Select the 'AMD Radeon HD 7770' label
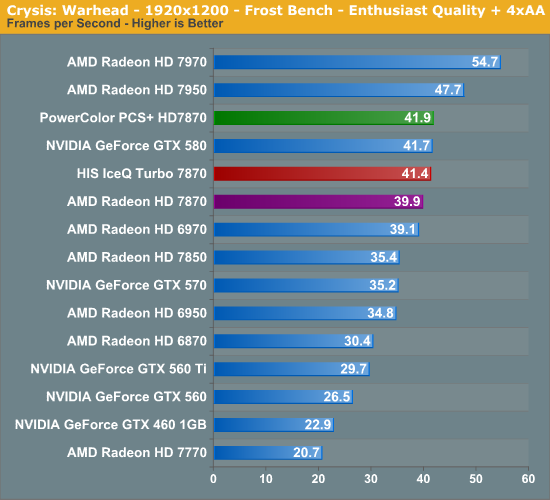Screen dimensions: 550x500 [x=137, y=453]
